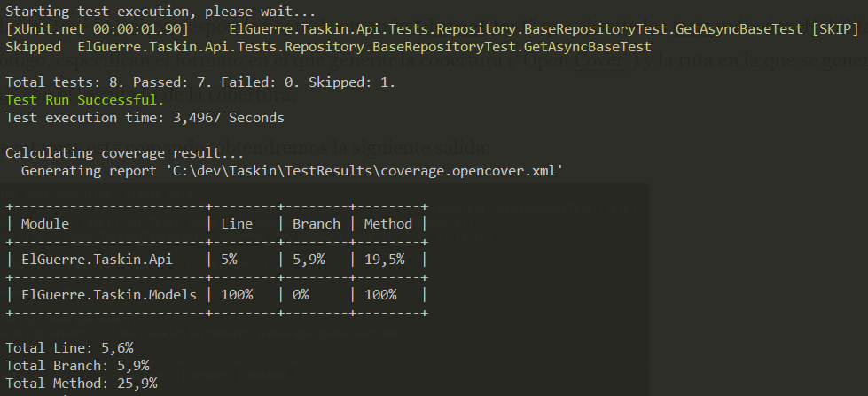Click the "Line" column header
This screenshot has width=868, height=396.
(237, 224)
